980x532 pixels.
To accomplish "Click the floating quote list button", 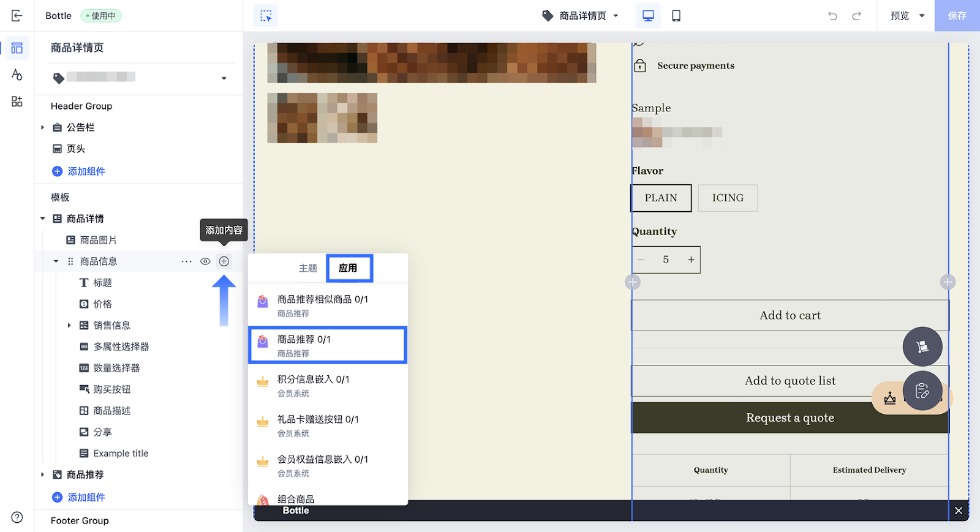I will (922, 391).
